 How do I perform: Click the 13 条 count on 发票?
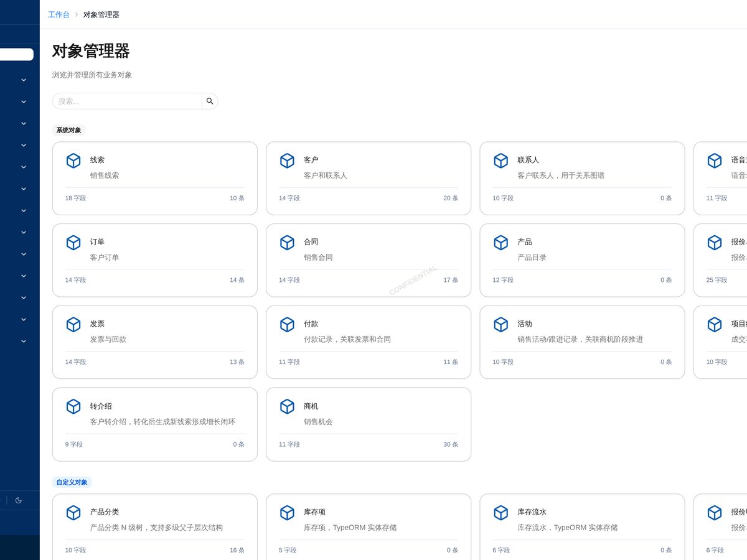click(x=237, y=362)
